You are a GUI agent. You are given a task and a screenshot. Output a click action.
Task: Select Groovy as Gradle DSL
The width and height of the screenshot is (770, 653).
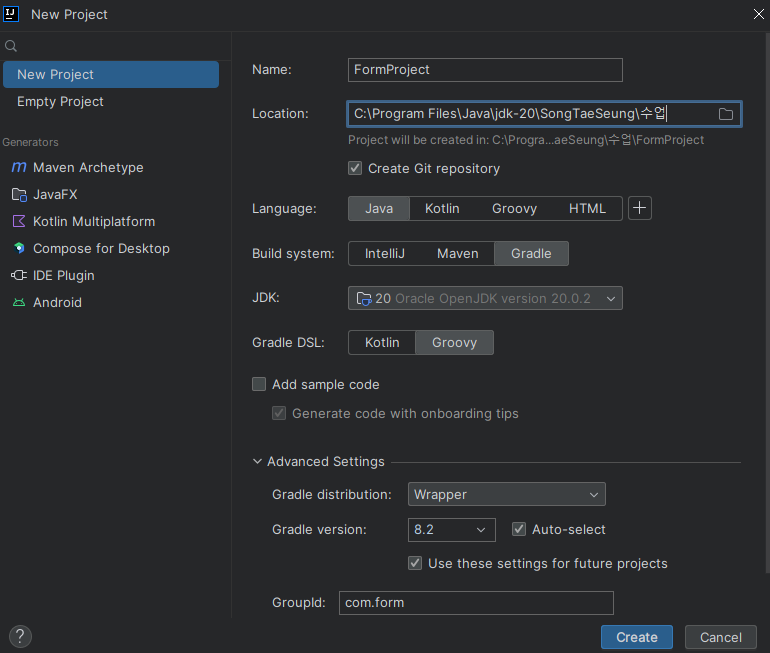[x=454, y=342]
